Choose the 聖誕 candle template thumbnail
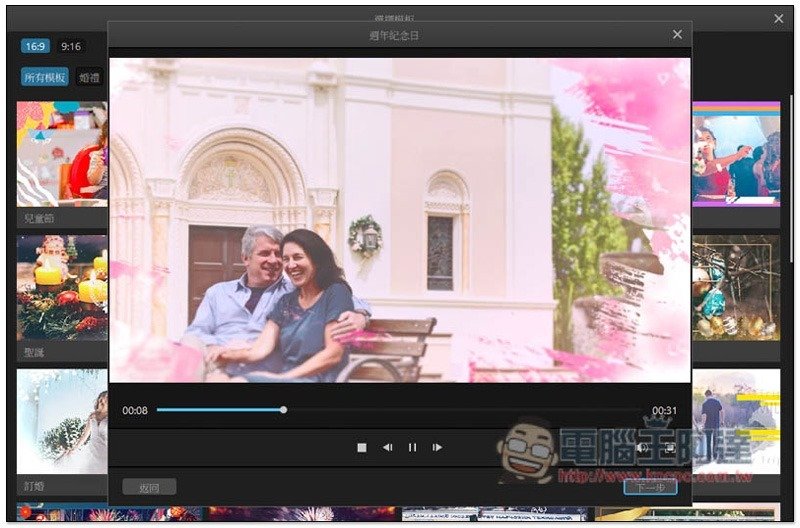This screenshot has height=528, width=800. [62, 288]
